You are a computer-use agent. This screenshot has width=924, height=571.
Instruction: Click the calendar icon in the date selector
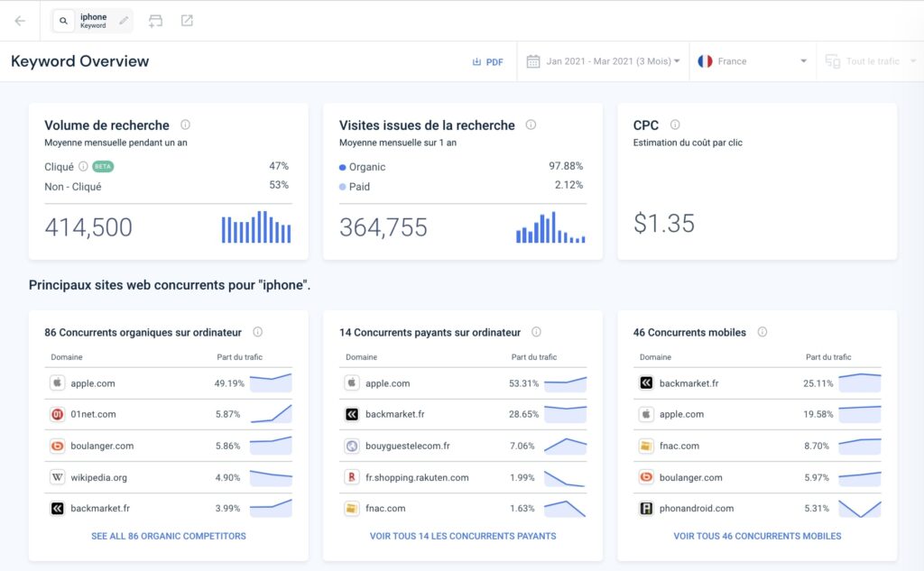pos(534,60)
